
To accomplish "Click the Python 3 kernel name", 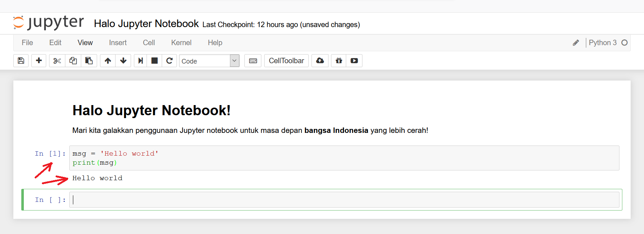I will click(602, 43).
